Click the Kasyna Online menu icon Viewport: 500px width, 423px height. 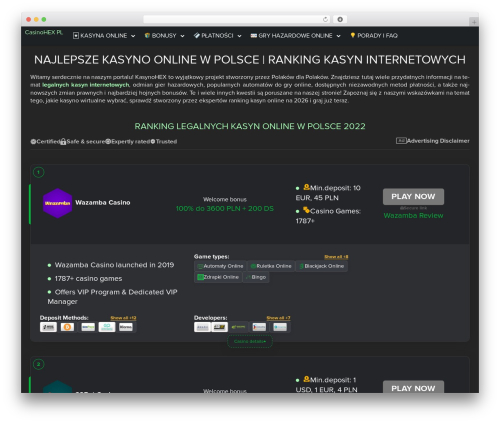(76, 36)
